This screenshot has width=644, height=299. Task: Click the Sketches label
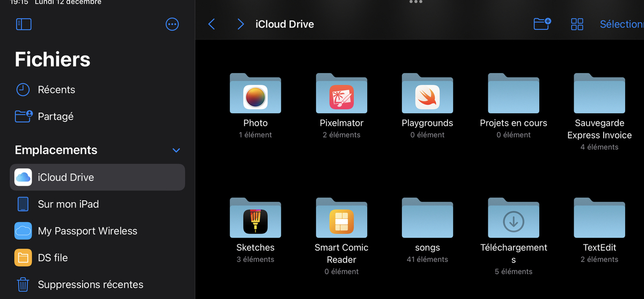point(255,247)
